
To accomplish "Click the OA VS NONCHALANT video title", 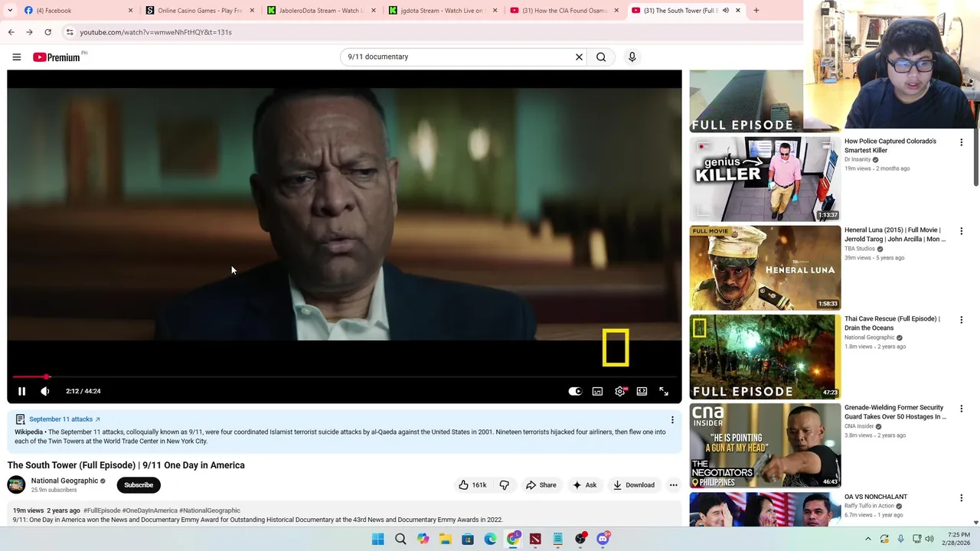I will pyautogui.click(x=876, y=497).
